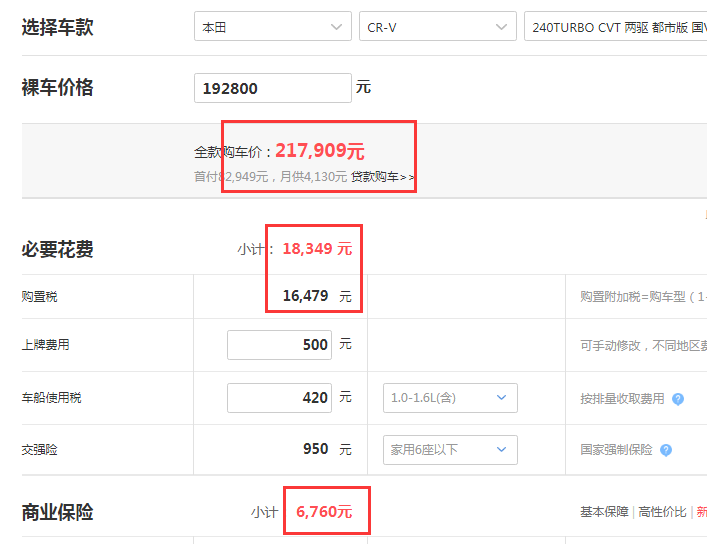Click the 购置税 row label
The width and height of the screenshot is (707, 544).
40,297
